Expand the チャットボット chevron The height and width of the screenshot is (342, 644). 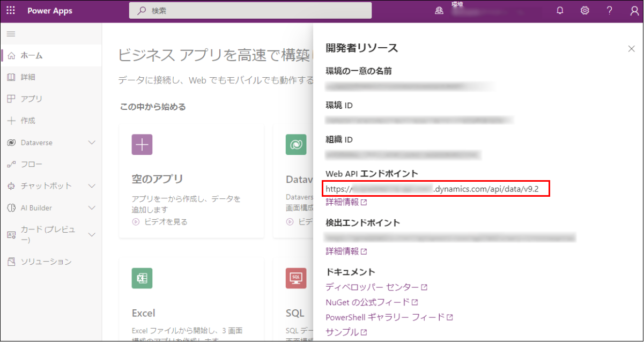[91, 186]
